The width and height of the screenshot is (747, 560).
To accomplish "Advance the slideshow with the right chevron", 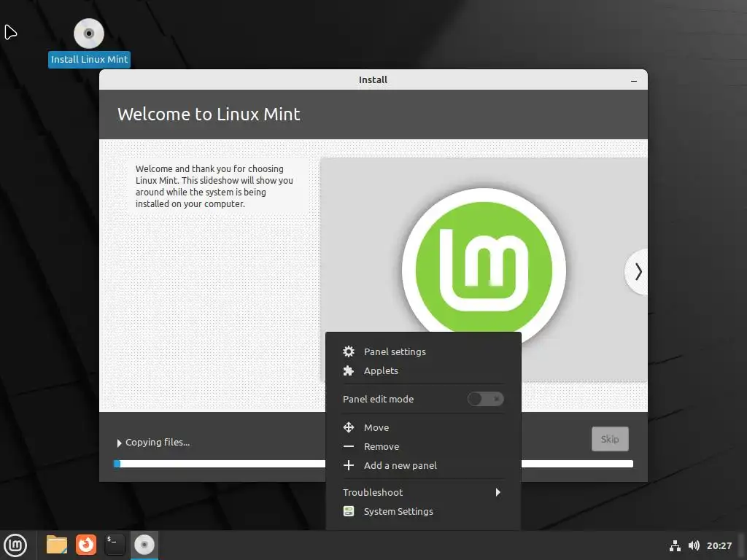I will click(x=638, y=272).
